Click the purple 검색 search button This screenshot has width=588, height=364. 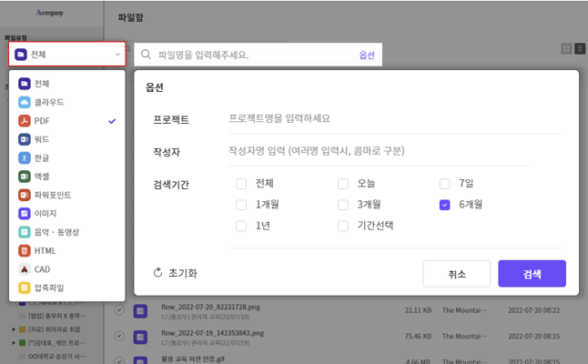[x=532, y=274]
